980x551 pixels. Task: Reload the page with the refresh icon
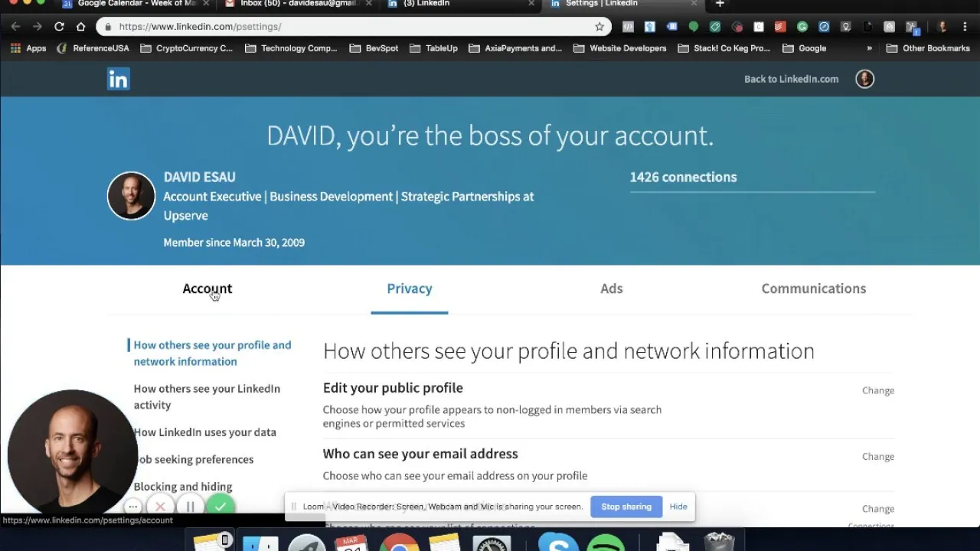pos(59,26)
